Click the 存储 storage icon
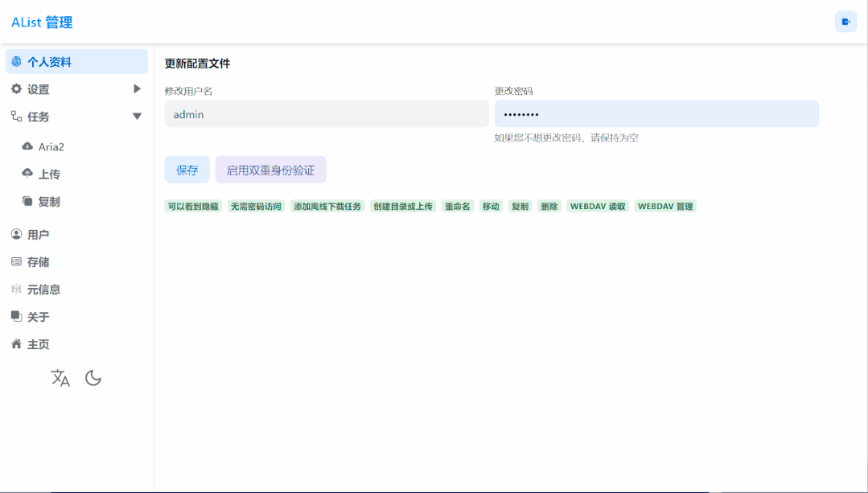Viewport: 868px width, 493px height. click(x=17, y=261)
